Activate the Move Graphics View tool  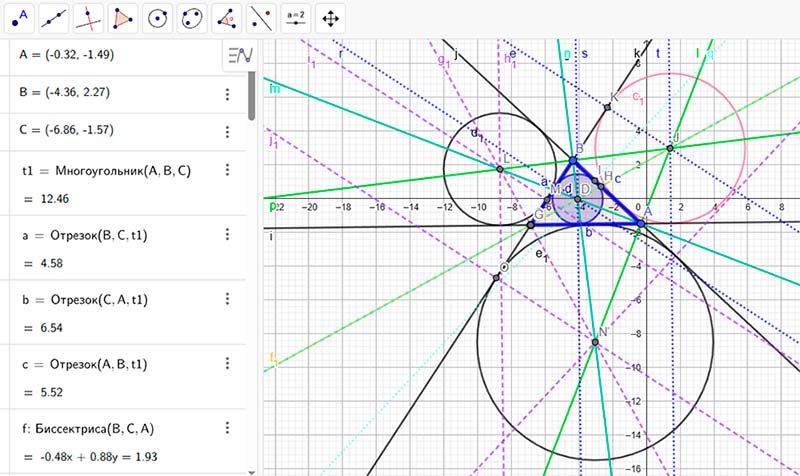point(330,17)
